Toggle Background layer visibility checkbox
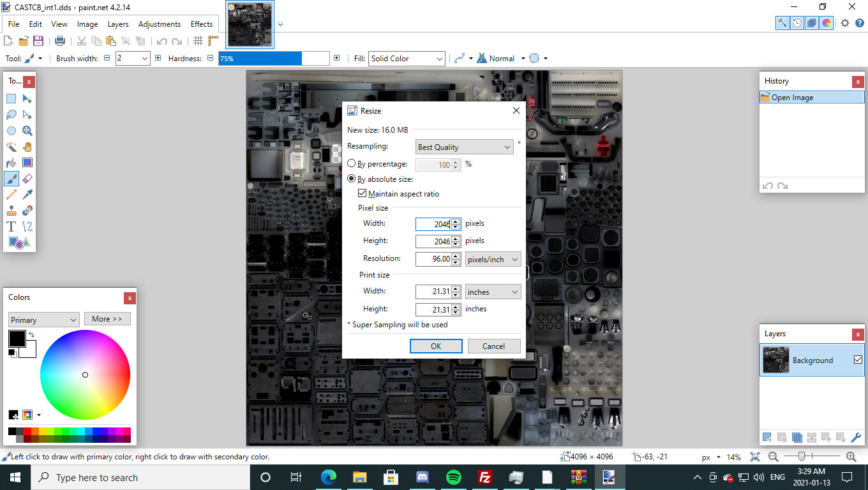Viewport: 868px width, 490px height. click(x=858, y=360)
